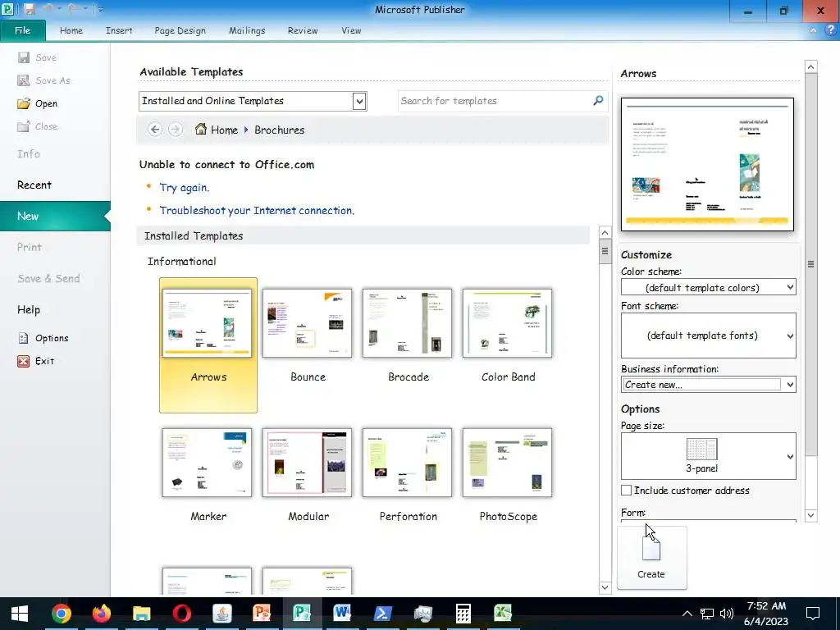The image size is (840, 630).
Task: Open the Publisher Help question mark icon
Action: click(830, 30)
